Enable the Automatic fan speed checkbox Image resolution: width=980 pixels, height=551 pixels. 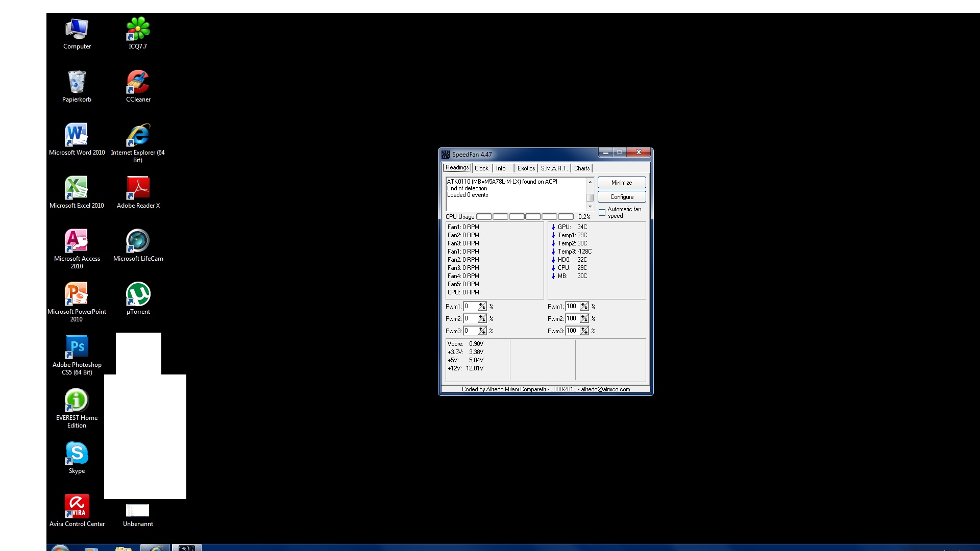pos(602,213)
